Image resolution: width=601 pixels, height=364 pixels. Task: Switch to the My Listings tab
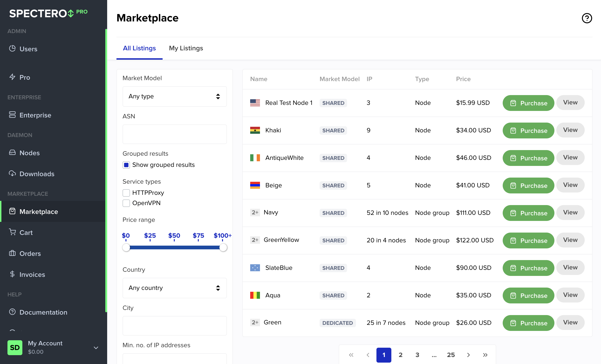click(x=186, y=48)
